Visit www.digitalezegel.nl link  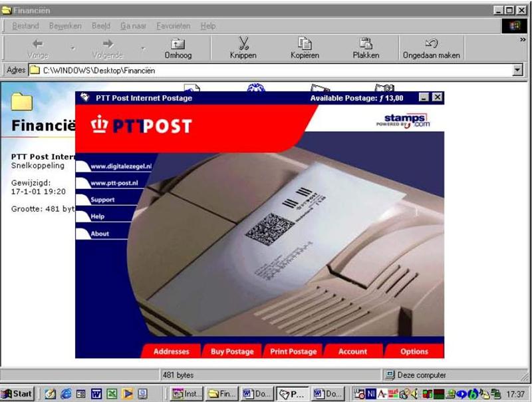coord(121,166)
